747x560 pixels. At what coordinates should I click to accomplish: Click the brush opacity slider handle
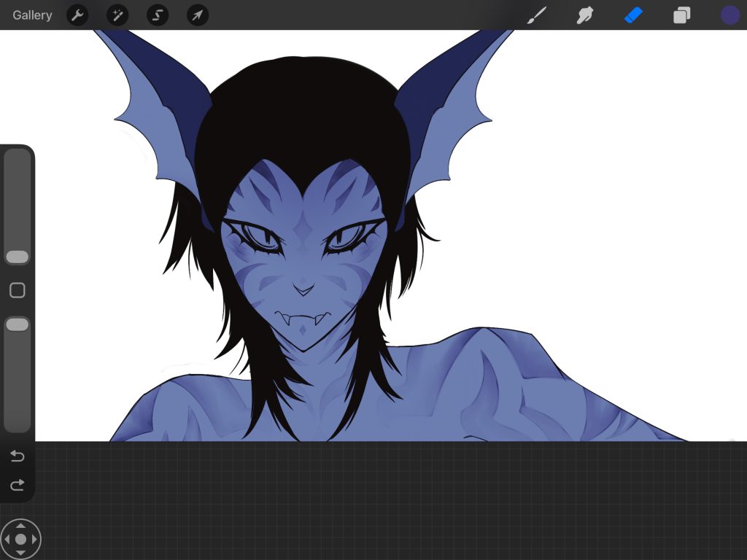17,324
